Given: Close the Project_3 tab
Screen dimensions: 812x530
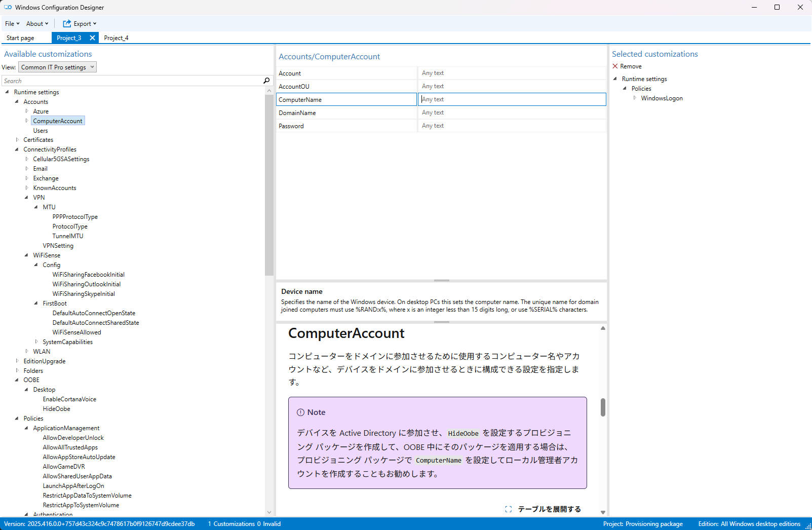Looking at the screenshot, I should 92,37.
